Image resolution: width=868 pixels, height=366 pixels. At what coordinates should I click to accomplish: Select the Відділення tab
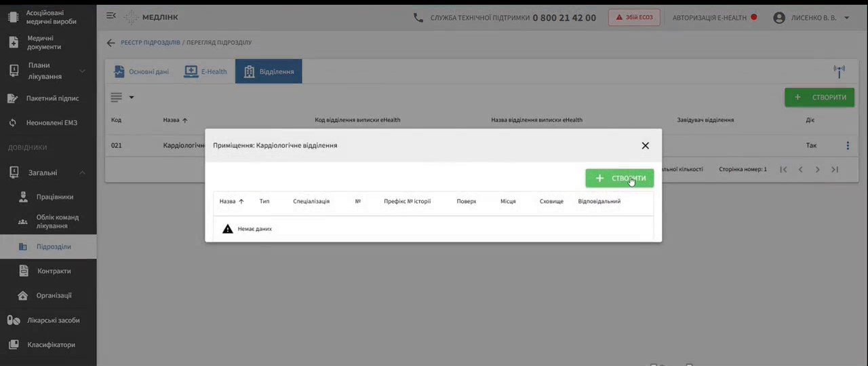(x=269, y=71)
